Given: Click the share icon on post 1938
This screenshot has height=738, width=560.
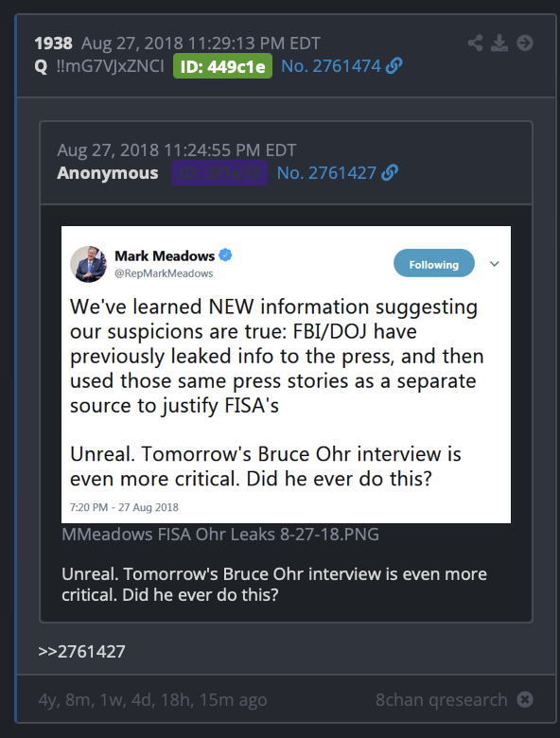Looking at the screenshot, I should [475, 43].
